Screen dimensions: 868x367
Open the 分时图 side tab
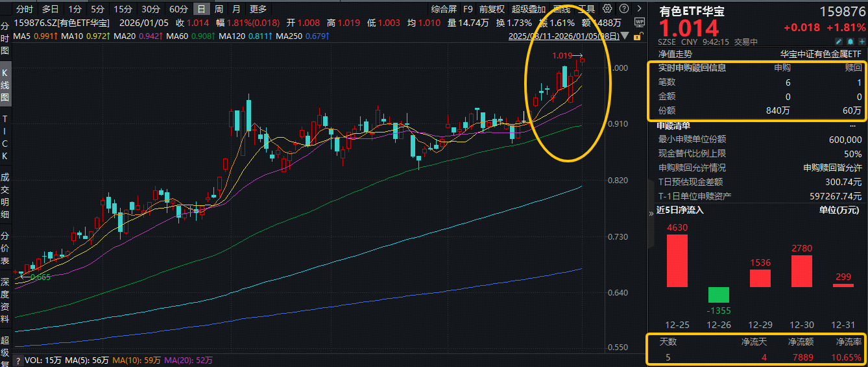point(5,38)
